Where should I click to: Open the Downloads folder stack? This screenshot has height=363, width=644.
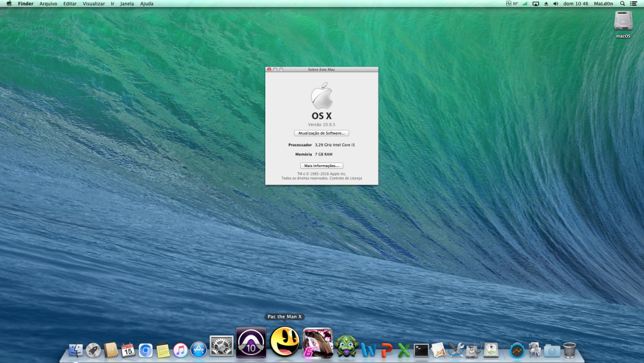552,351
